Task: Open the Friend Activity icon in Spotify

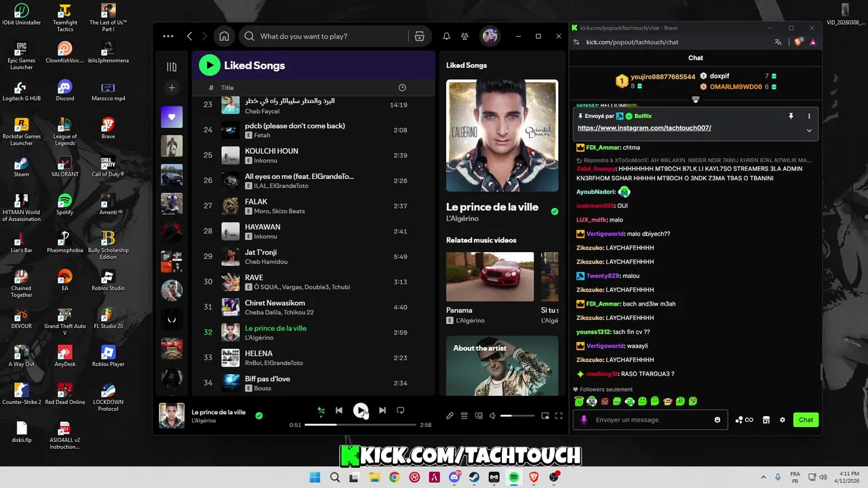Action: [x=465, y=37]
